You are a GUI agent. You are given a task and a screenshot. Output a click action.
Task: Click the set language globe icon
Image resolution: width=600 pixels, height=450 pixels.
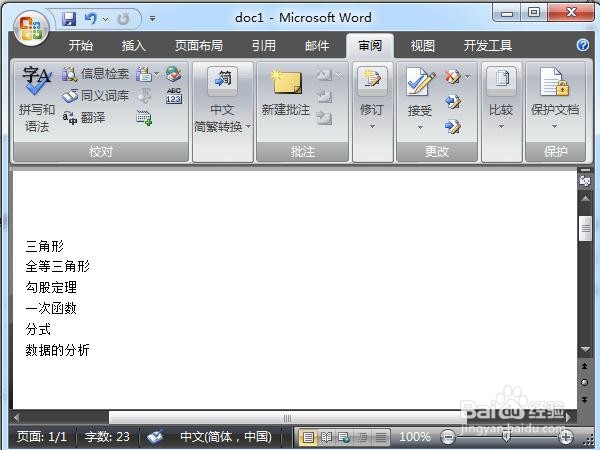tap(174, 74)
